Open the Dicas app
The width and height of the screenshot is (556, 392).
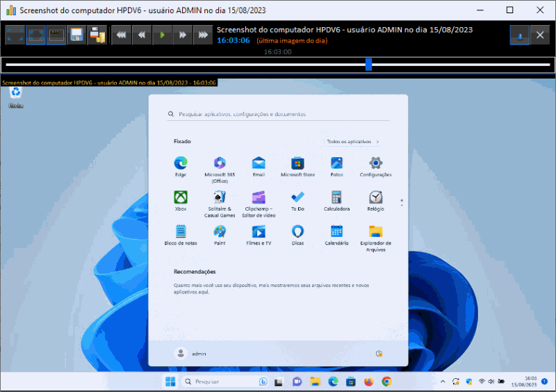297,235
